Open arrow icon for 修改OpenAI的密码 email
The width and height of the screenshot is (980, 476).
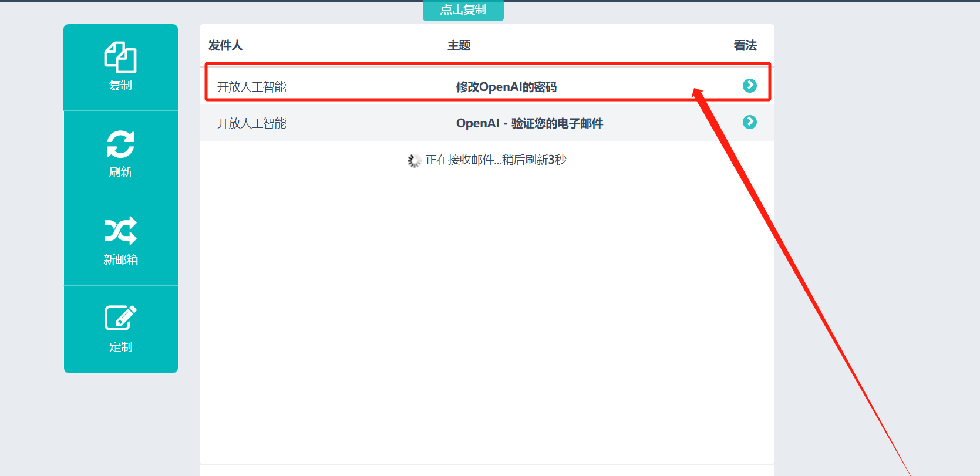(750, 86)
